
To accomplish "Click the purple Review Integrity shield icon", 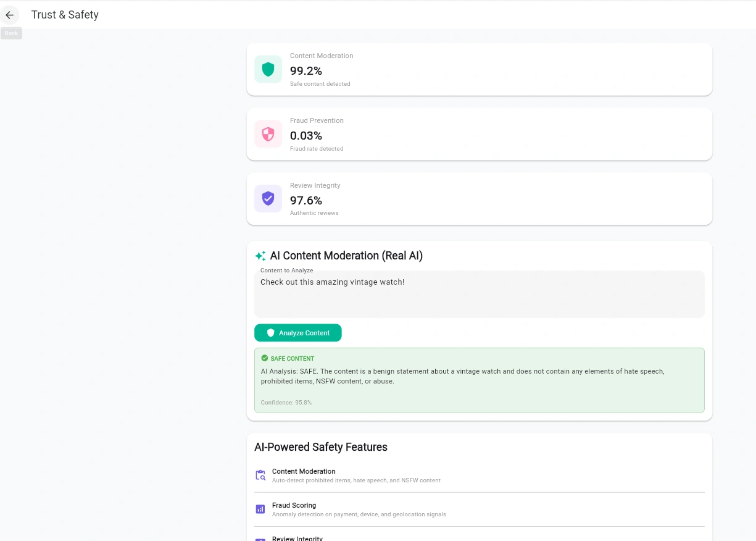I will tap(268, 198).
